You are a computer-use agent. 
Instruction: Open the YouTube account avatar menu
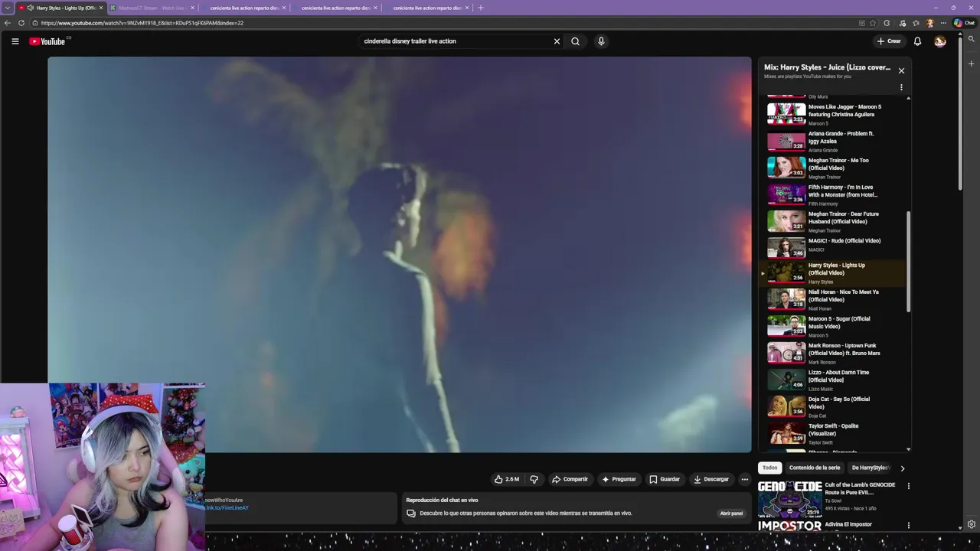coord(940,41)
